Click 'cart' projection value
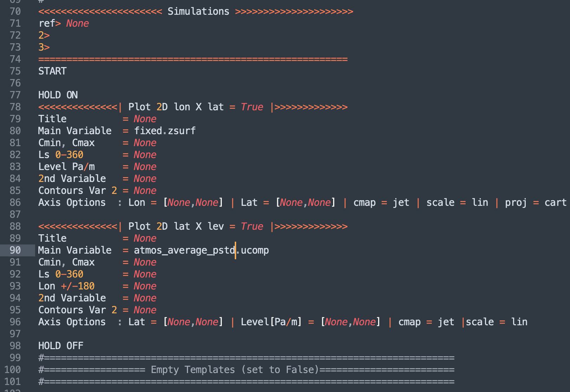Image resolution: width=570 pixels, height=392 pixels. tap(556, 203)
